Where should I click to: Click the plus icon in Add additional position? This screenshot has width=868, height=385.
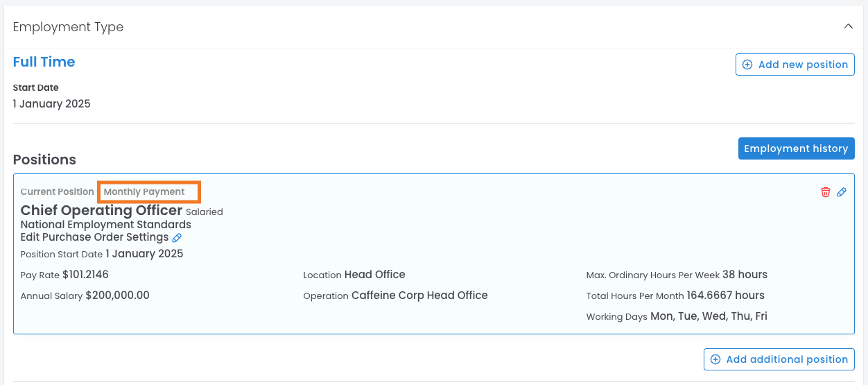click(x=715, y=359)
